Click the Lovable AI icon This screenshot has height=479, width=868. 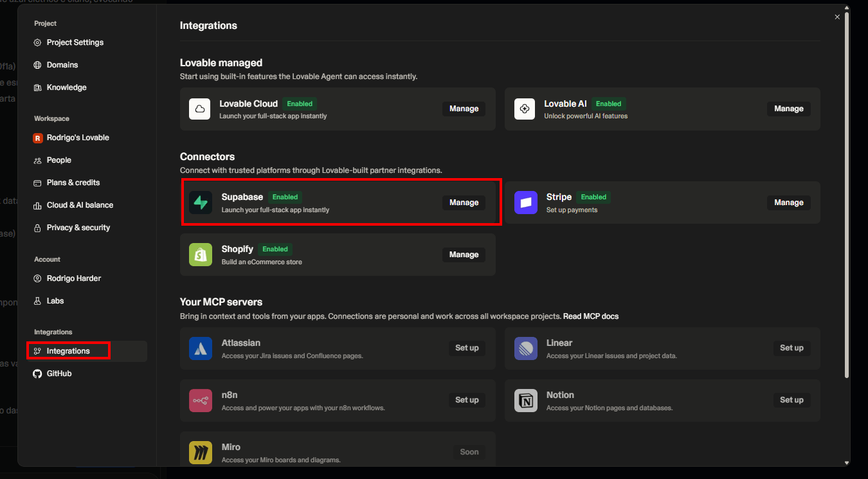(x=525, y=109)
